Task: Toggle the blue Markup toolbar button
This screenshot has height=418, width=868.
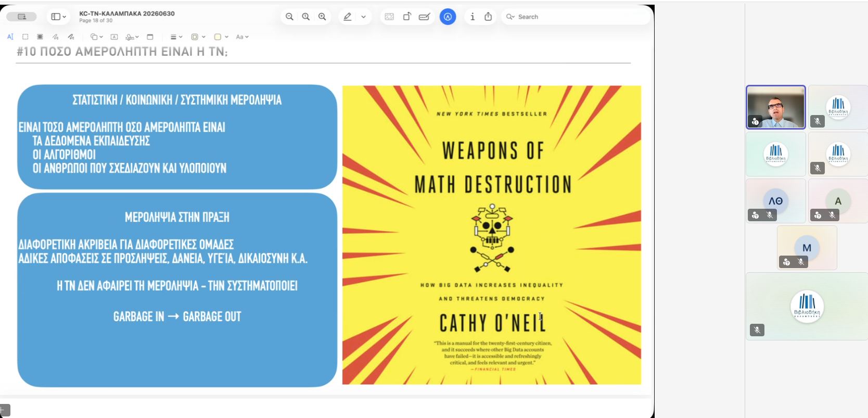Action: coord(448,17)
